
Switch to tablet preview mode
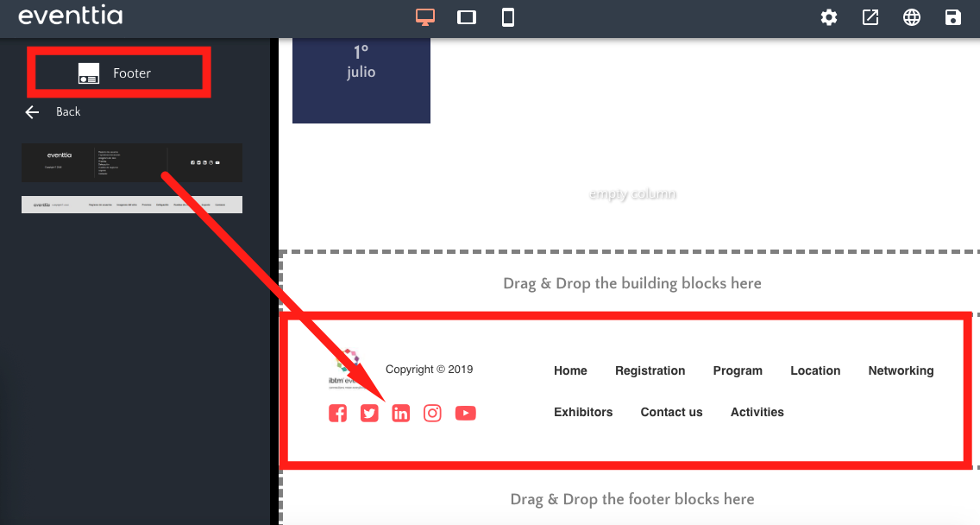coord(467,17)
